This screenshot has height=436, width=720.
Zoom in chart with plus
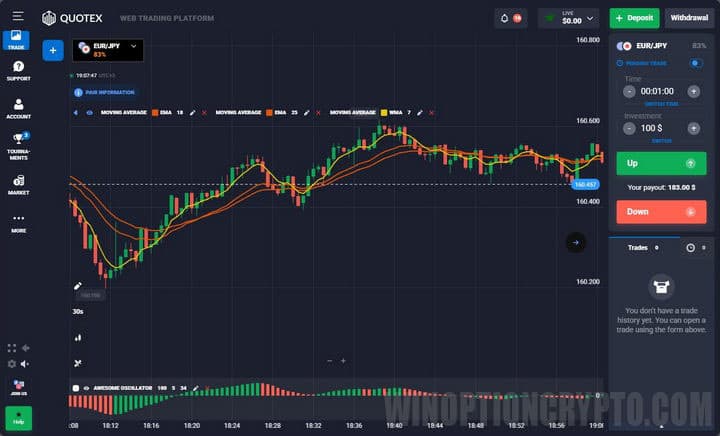[343, 361]
